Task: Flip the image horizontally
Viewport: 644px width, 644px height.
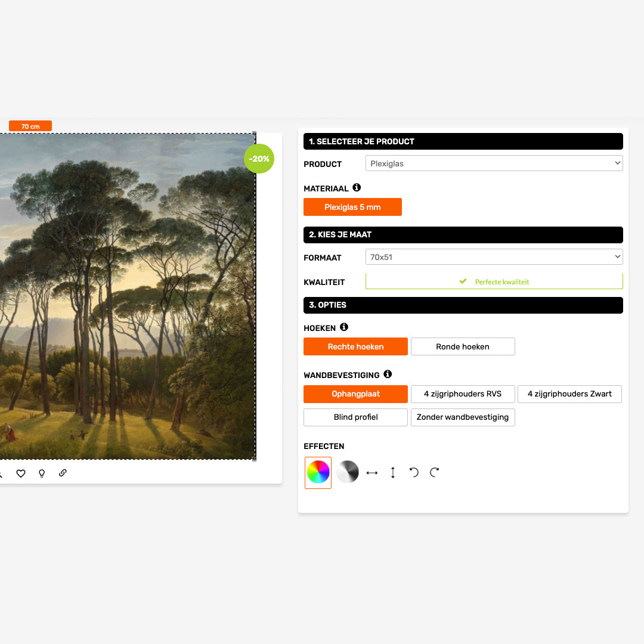Action: (x=372, y=473)
